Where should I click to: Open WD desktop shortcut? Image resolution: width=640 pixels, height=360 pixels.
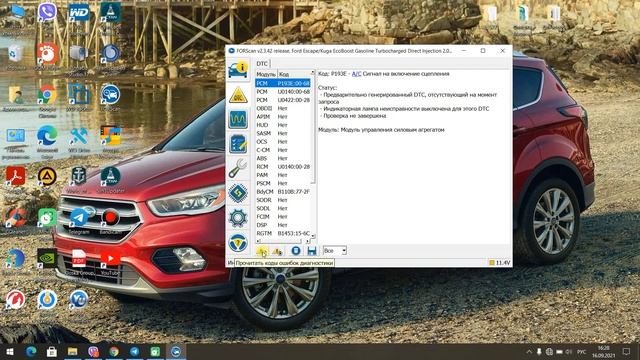click(x=79, y=12)
